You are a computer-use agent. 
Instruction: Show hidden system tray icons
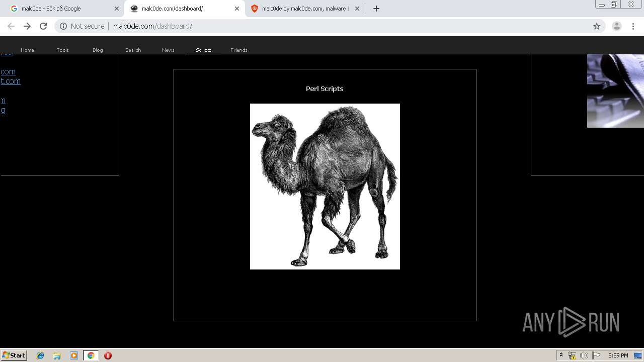click(x=561, y=355)
